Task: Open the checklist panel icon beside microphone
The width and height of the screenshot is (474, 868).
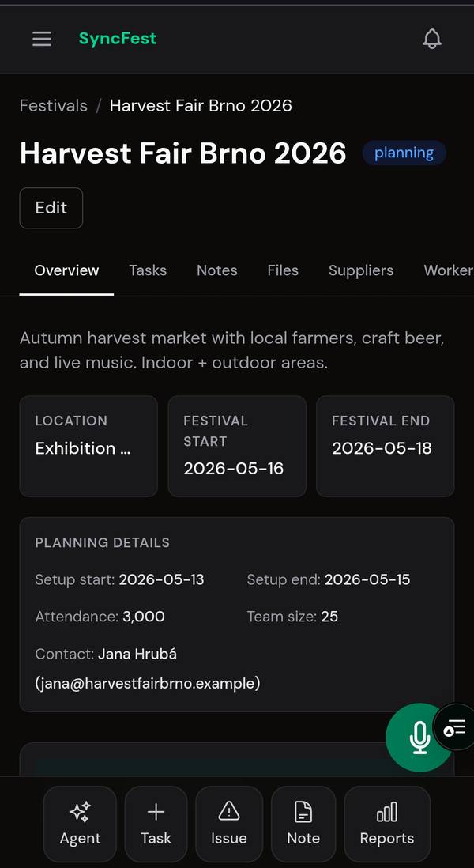Action: pyautogui.click(x=456, y=728)
